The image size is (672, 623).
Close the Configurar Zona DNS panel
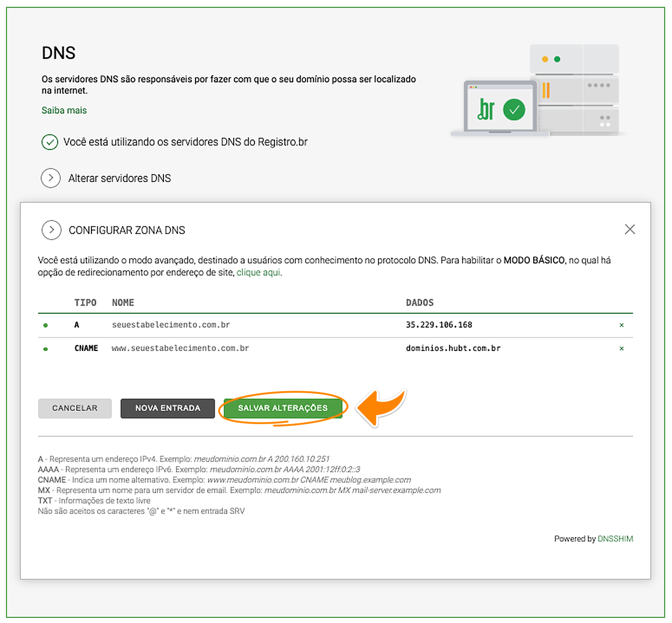point(630,229)
